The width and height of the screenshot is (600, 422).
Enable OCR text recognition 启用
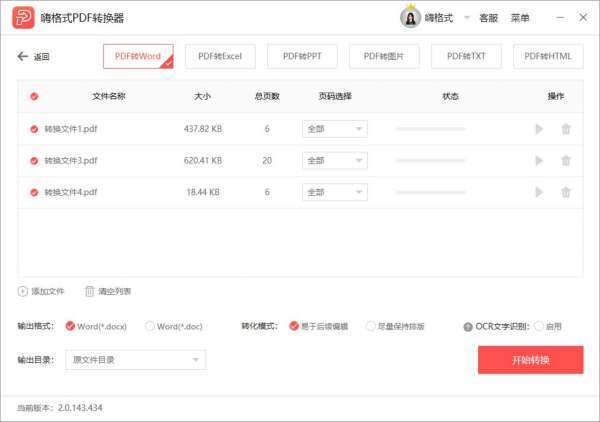coord(540,326)
